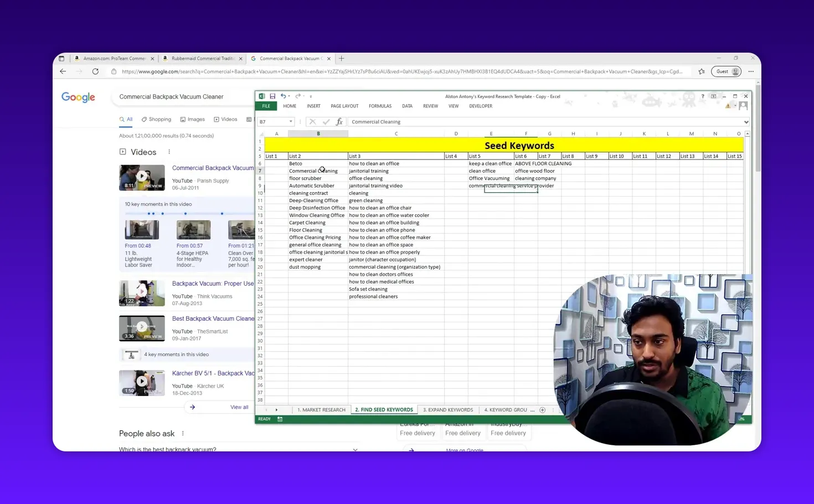Click the Undo icon in Excel
This screenshot has width=814, height=504.
284,96
